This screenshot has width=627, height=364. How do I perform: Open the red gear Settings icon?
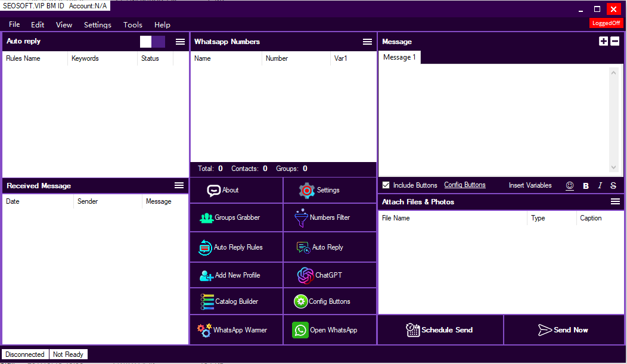307,191
